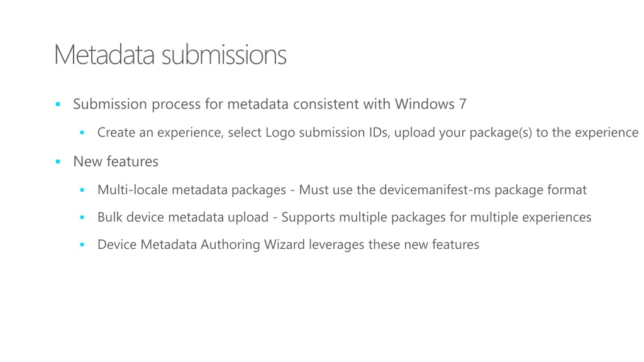Screen dimensions: 644x362
Task: Click the Metadata submissions slide title
Action: point(170,54)
